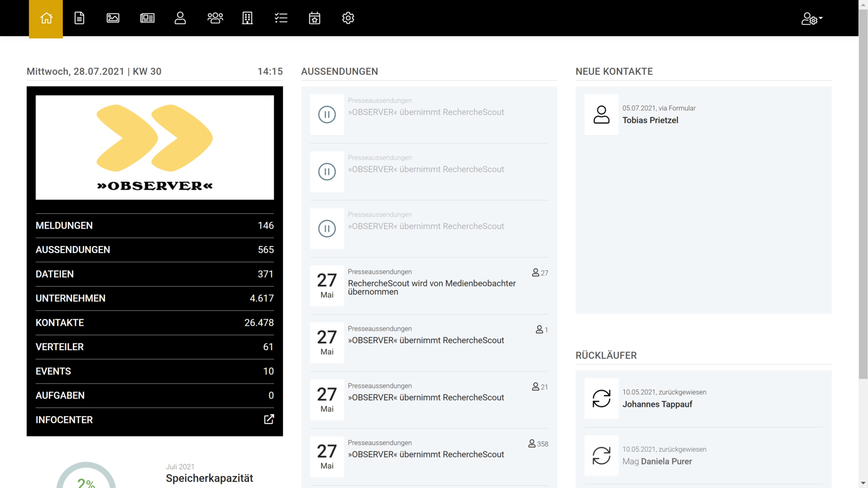Open the newspaper (Aussendungen) icon in navbar
Screen dimensions: 868x488
pos(147,18)
